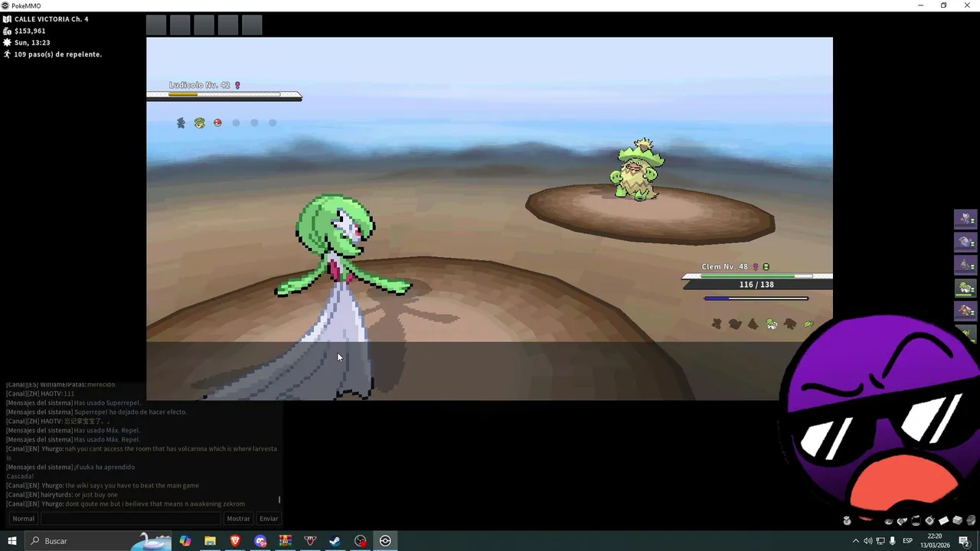Open the Windows Start menu
The height and width of the screenshot is (551, 980).
(11, 541)
